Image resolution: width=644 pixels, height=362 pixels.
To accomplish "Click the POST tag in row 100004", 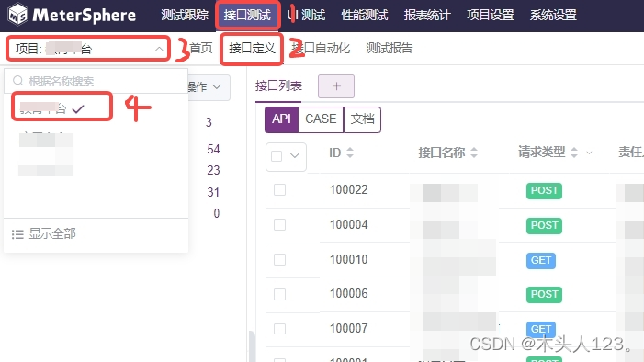I will point(544,226).
